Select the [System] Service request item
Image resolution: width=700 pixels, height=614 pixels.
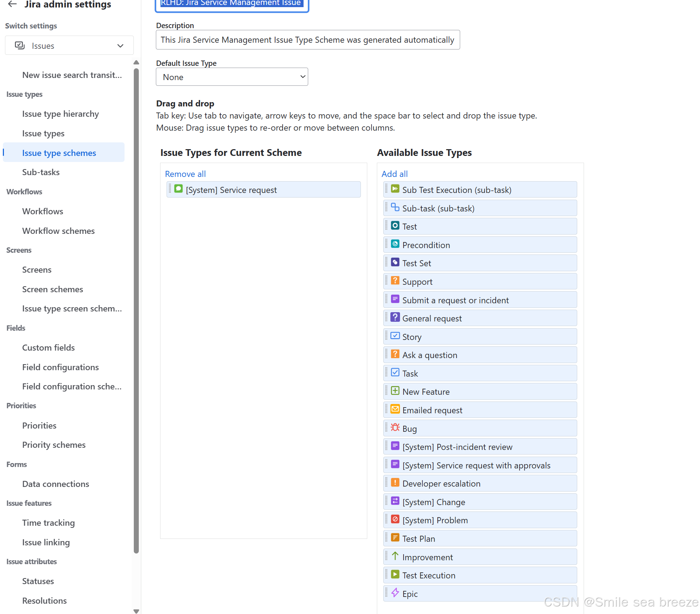coord(263,189)
